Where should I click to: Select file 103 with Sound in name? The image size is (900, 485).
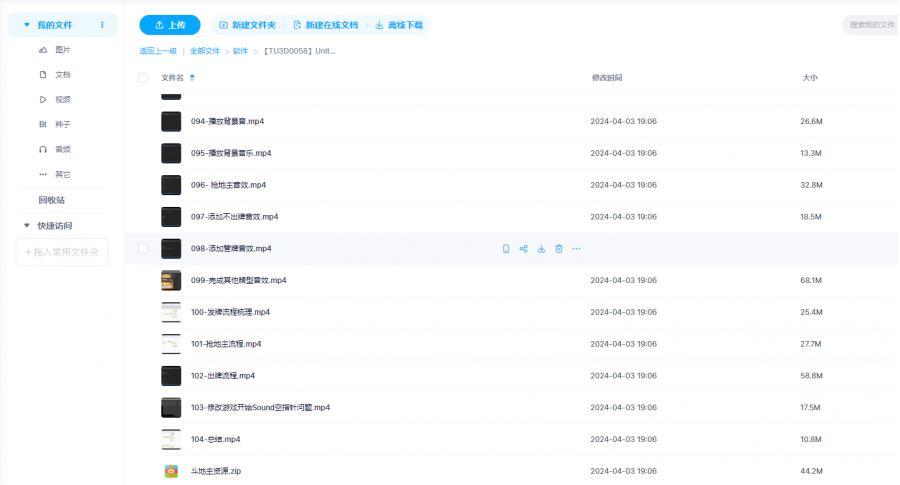(x=260, y=408)
